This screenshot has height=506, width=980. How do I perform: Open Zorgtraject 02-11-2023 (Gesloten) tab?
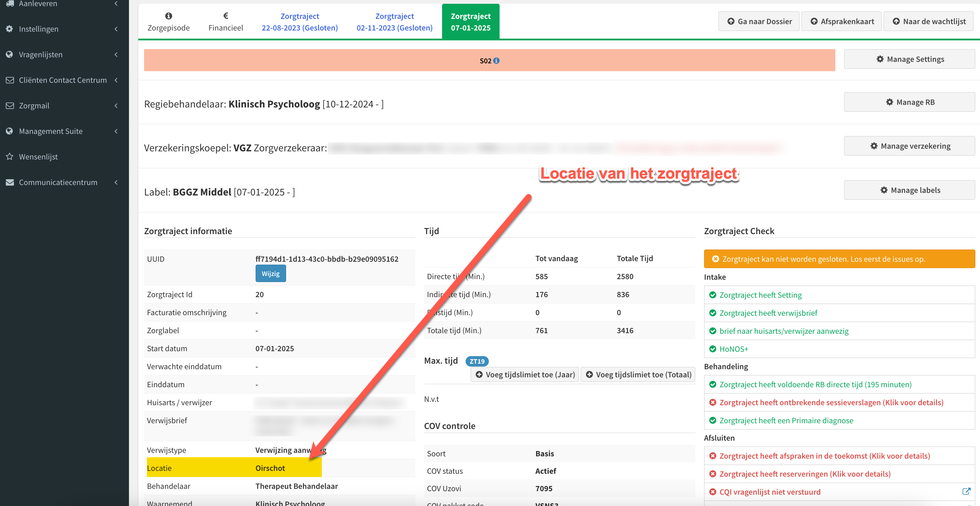(394, 21)
